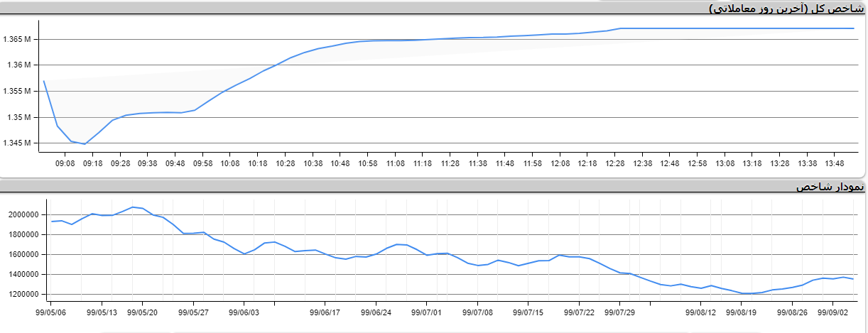
Task: Click the 'شاخص کل' panel header title
Action: tap(786, 8)
